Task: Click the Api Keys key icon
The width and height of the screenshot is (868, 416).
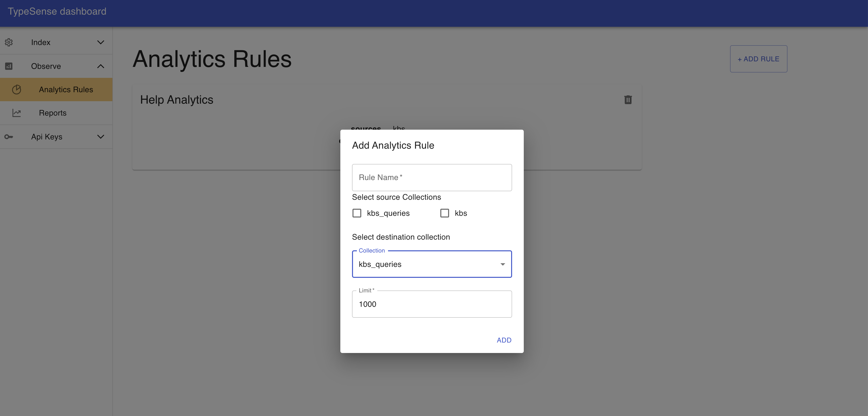Action: coord(9,137)
